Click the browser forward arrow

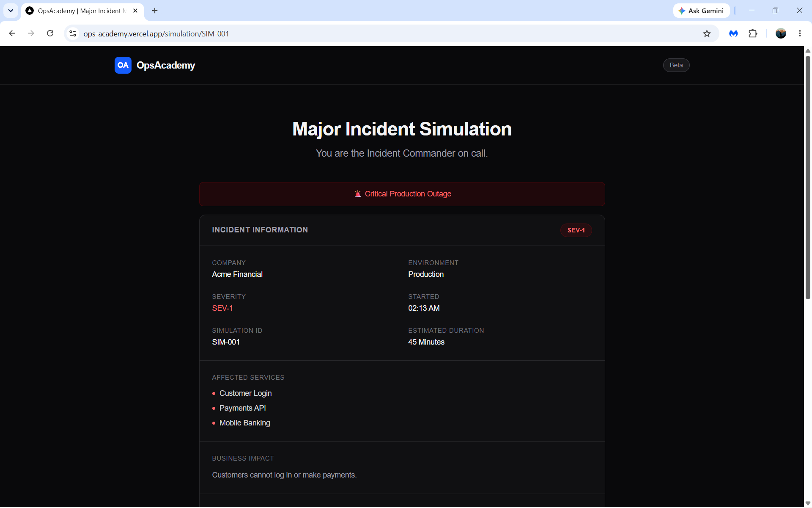pyautogui.click(x=31, y=33)
